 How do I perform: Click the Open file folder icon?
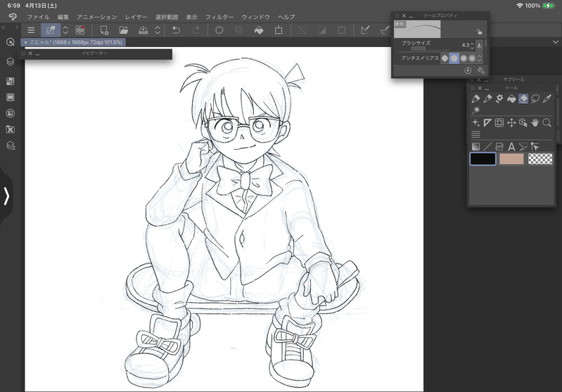pos(124,30)
